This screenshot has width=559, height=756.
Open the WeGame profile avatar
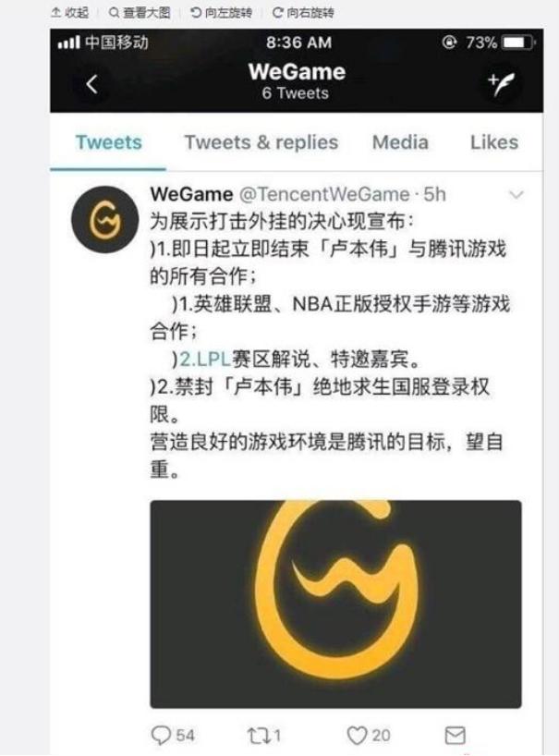click(x=105, y=220)
